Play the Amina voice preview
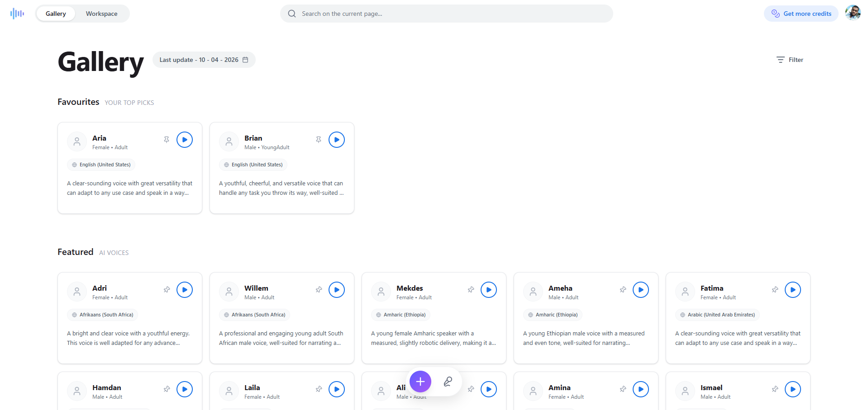 pos(641,389)
